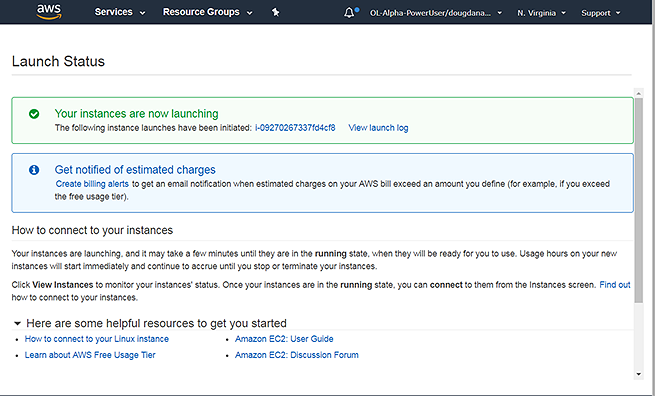This screenshot has height=396, width=655.
Task: Click Create billing alerts link
Action: click(x=92, y=184)
